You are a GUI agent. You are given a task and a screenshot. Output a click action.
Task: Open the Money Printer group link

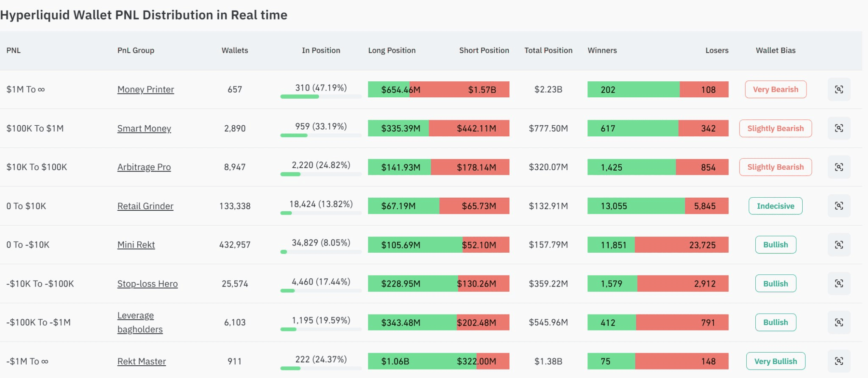146,89
